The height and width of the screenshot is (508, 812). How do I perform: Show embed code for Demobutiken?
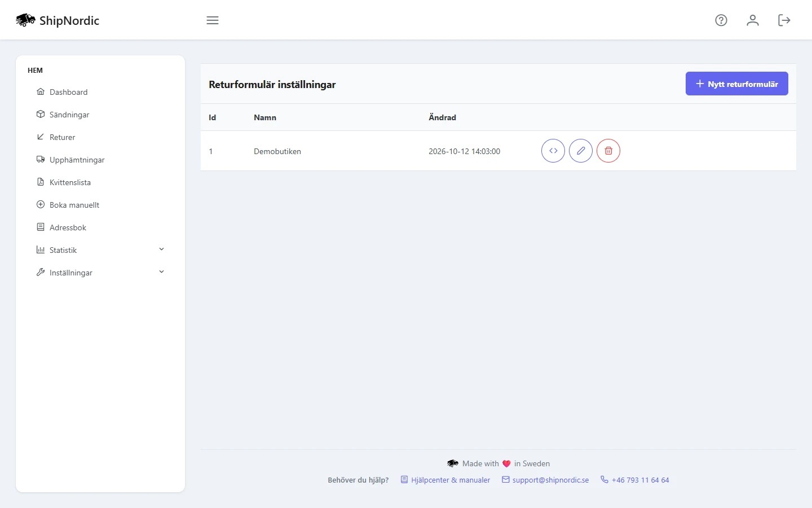point(553,151)
